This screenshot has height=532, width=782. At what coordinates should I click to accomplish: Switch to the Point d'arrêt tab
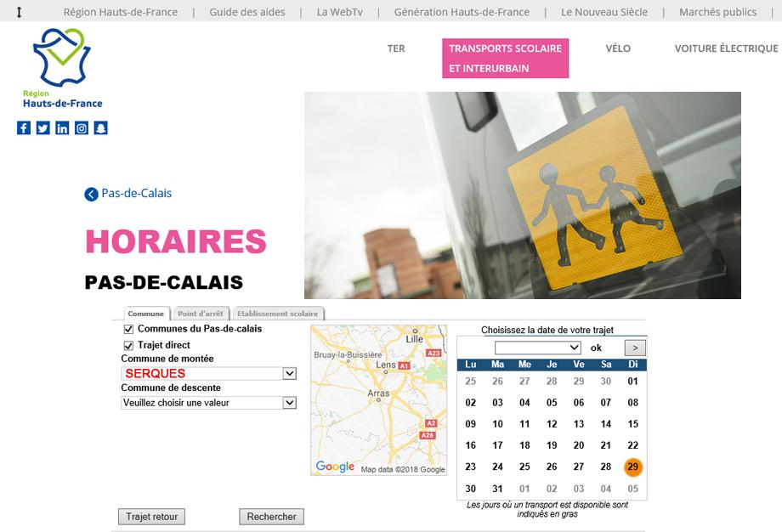201,314
